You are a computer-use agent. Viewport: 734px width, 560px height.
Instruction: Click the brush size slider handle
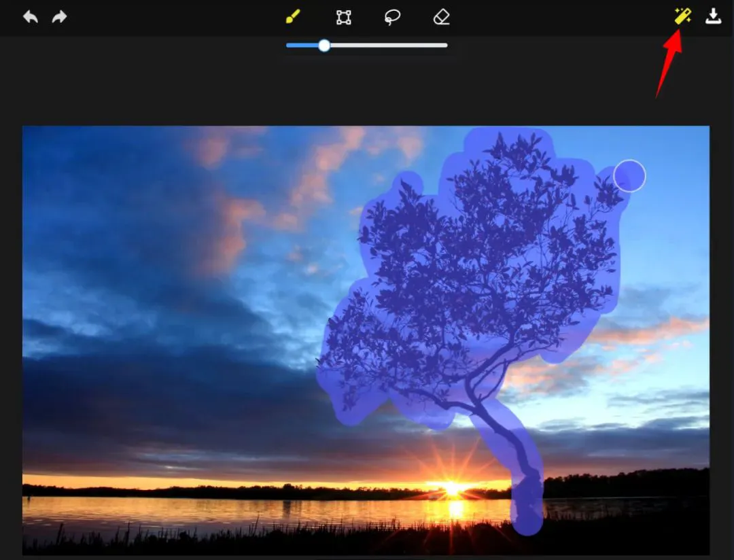(324, 46)
